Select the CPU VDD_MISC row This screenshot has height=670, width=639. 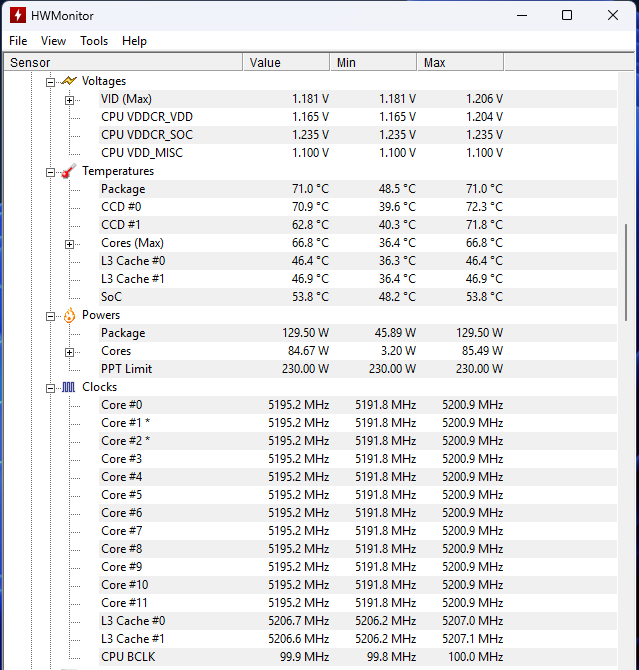(x=358, y=153)
